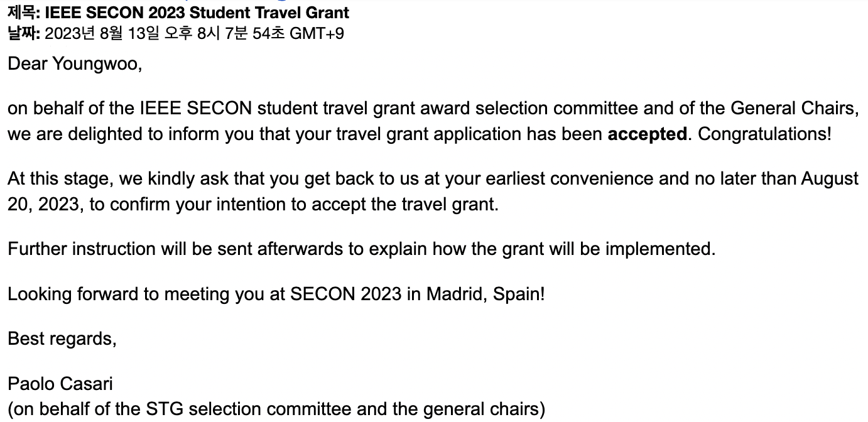
Task: Click the 날짜 date label
Action: tap(24, 33)
